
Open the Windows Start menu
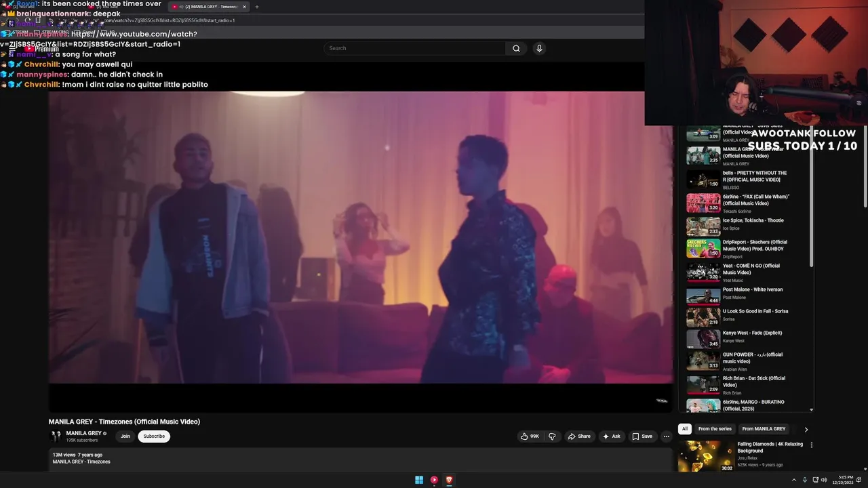point(419,480)
